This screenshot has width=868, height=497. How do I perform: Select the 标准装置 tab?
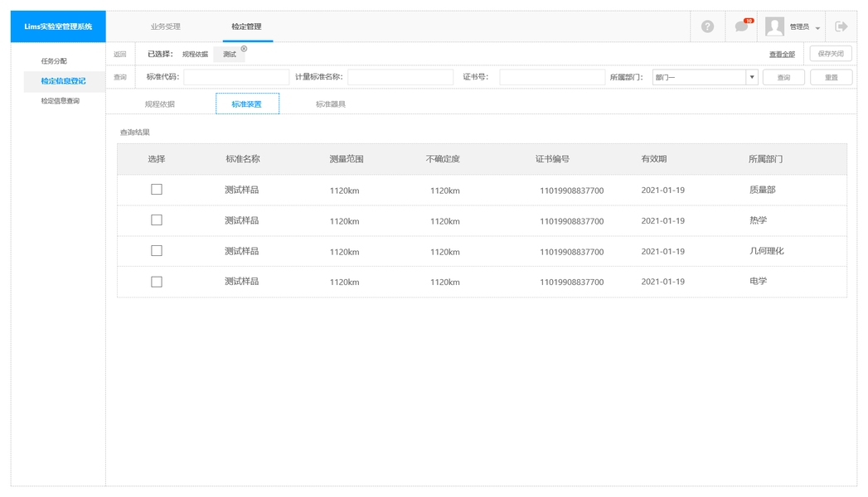(x=247, y=104)
